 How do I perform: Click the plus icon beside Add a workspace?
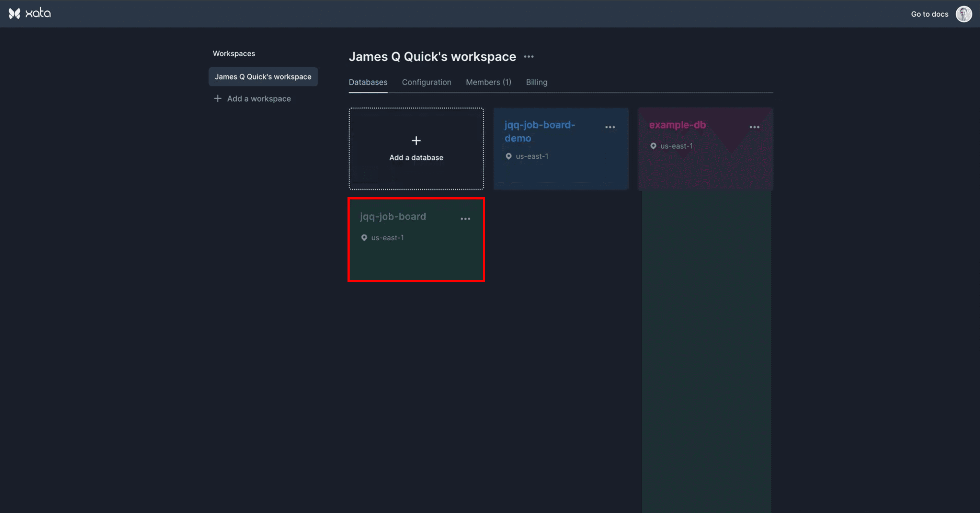pos(217,99)
